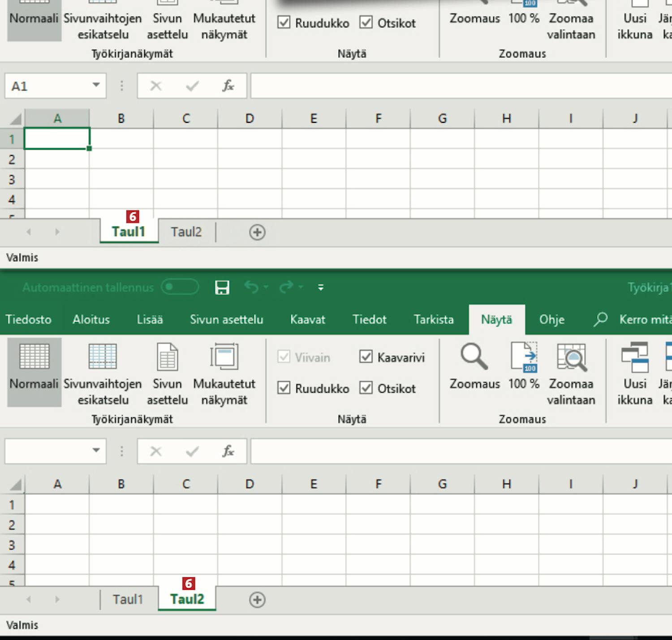672x640 pixels.
Task: Click select-all corner in lower window grid
Action: [x=15, y=484]
